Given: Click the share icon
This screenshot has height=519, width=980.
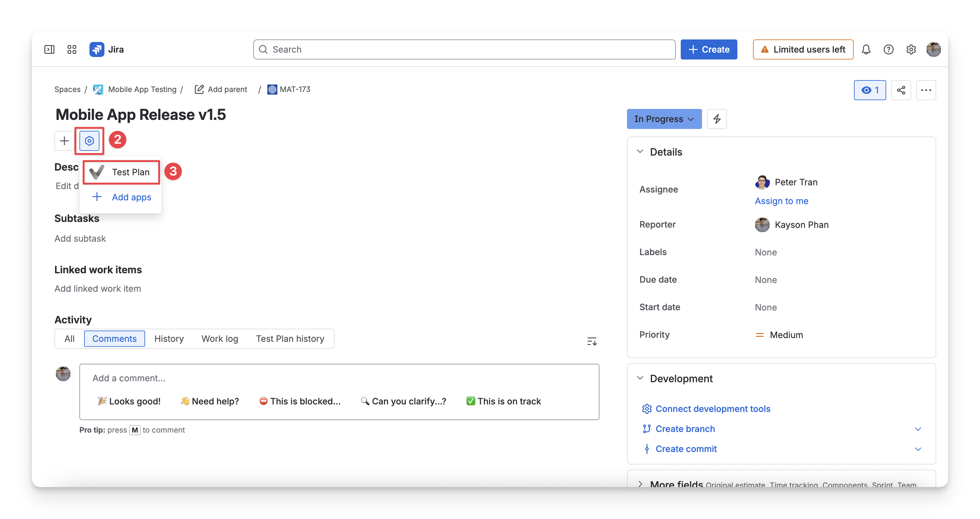Looking at the screenshot, I should (x=901, y=90).
